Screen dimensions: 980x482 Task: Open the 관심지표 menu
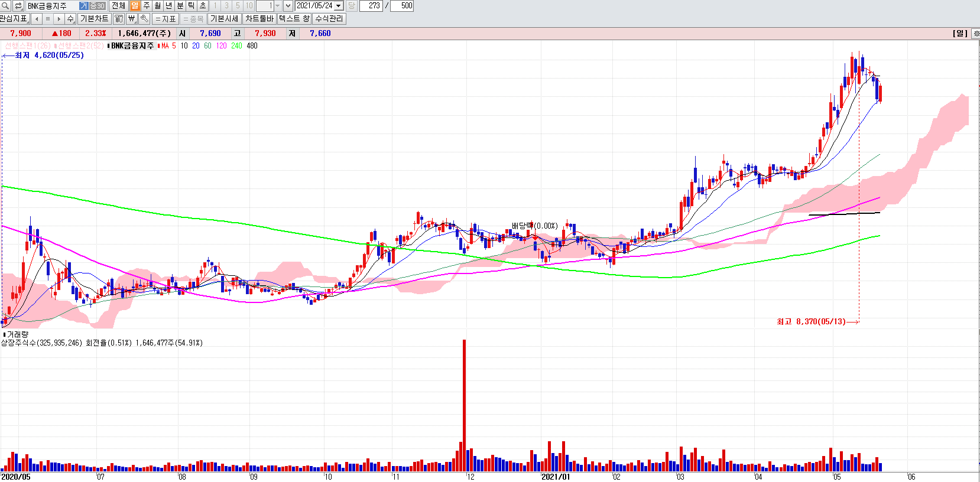14,19
